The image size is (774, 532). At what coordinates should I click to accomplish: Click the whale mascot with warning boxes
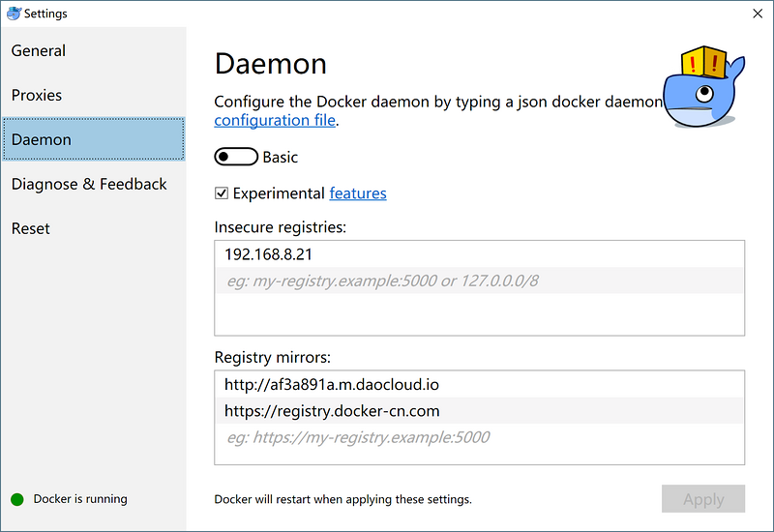point(703,87)
